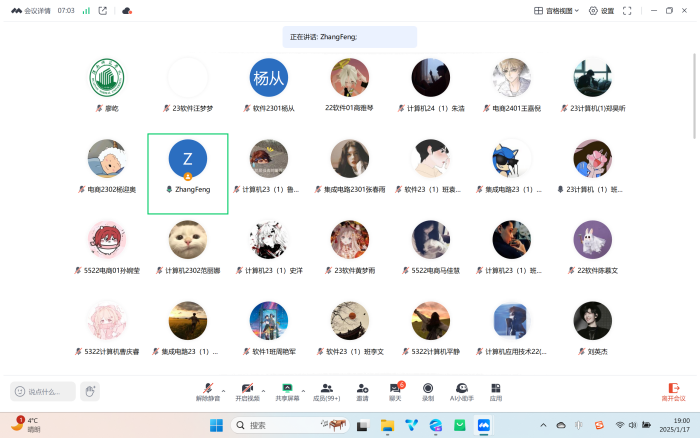Image resolution: width=700 pixels, height=438 pixels.
Task: Click the name label 5322计算机曹庆睿
Action: [112, 352]
